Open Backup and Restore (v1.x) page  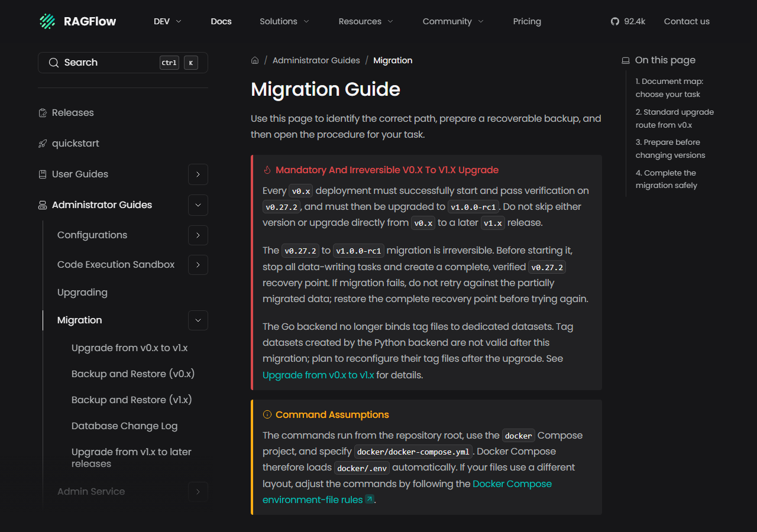(x=132, y=400)
